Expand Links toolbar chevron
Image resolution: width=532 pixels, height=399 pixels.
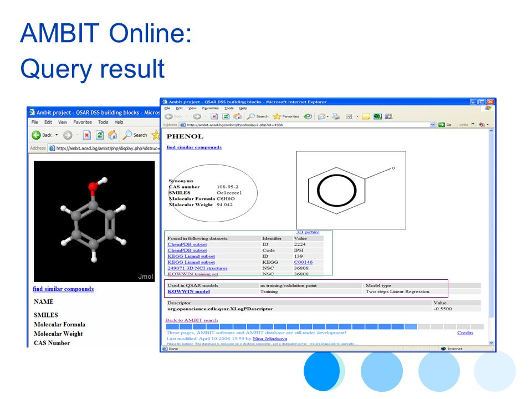(473, 124)
